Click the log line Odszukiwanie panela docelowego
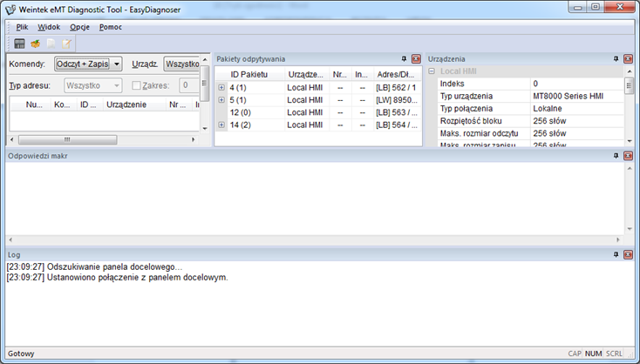 tap(94, 267)
